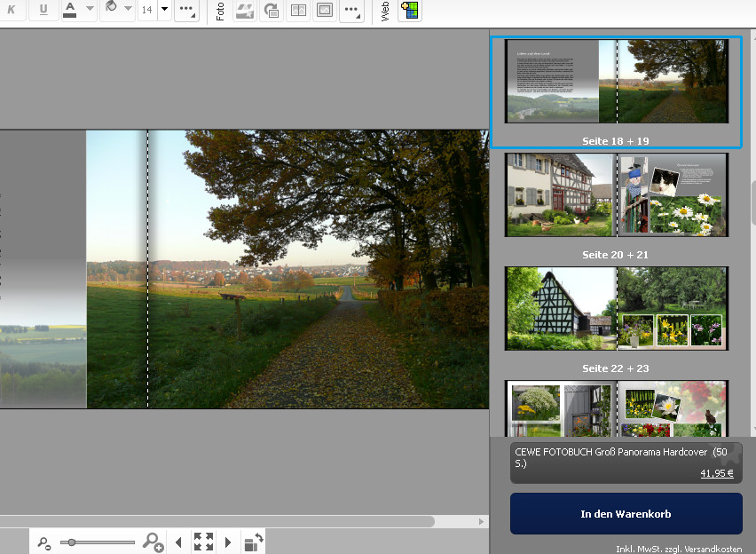Open the font color dropdown arrow

click(90, 10)
